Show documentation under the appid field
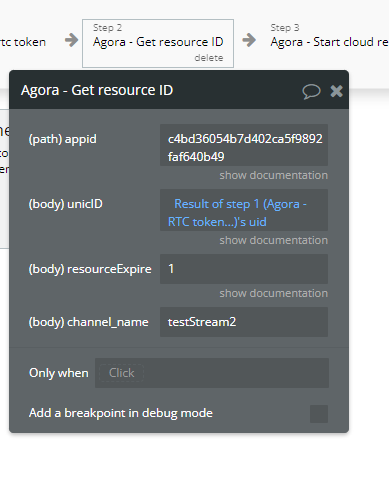 point(273,175)
